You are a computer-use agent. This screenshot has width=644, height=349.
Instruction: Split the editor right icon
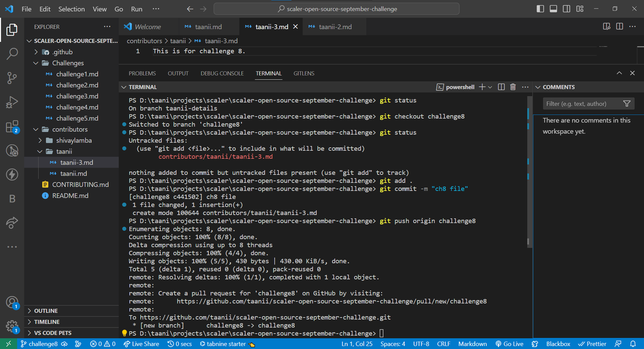click(x=619, y=26)
